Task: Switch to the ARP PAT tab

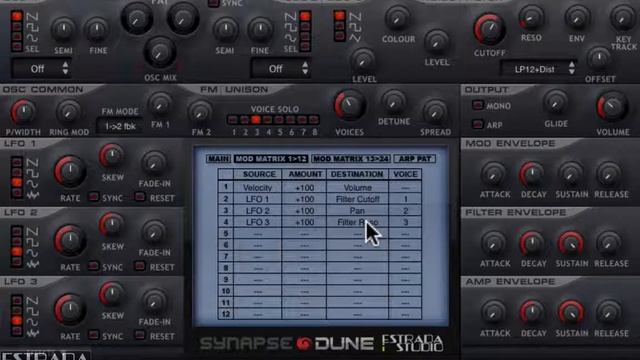Action: click(x=415, y=159)
